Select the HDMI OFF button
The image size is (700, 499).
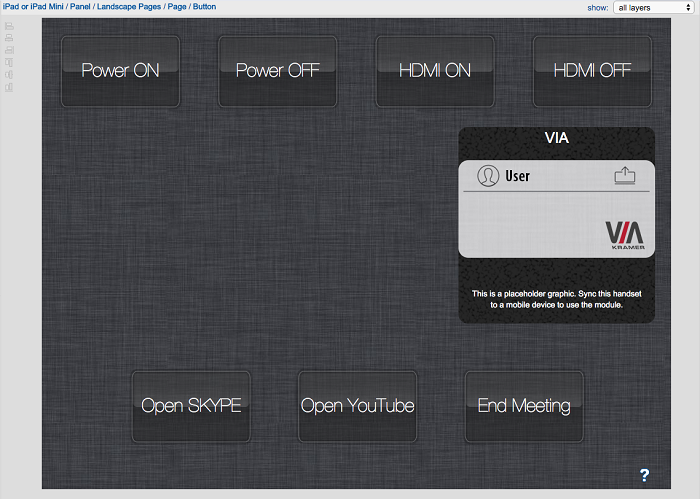(x=592, y=71)
